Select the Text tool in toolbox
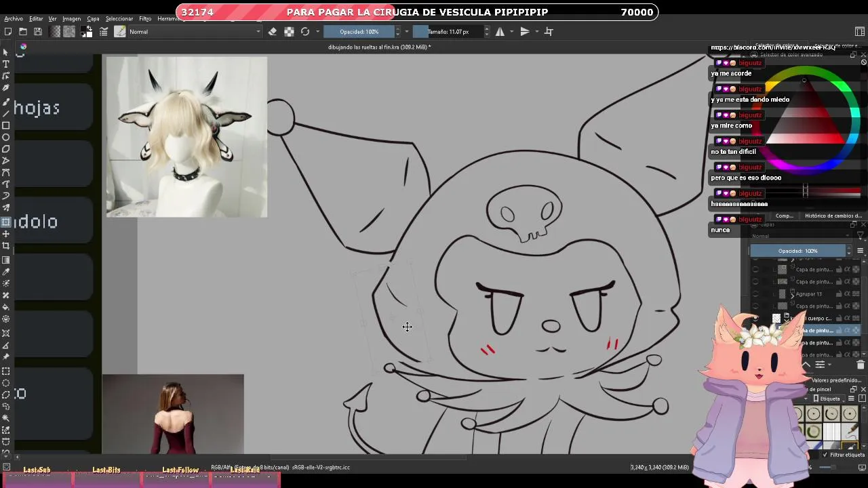 [6, 64]
